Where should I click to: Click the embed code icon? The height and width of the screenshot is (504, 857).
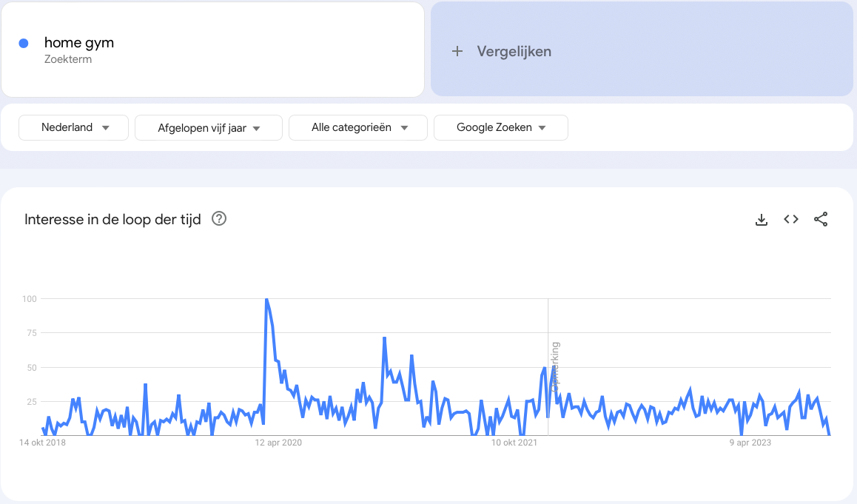click(x=791, y=219)
